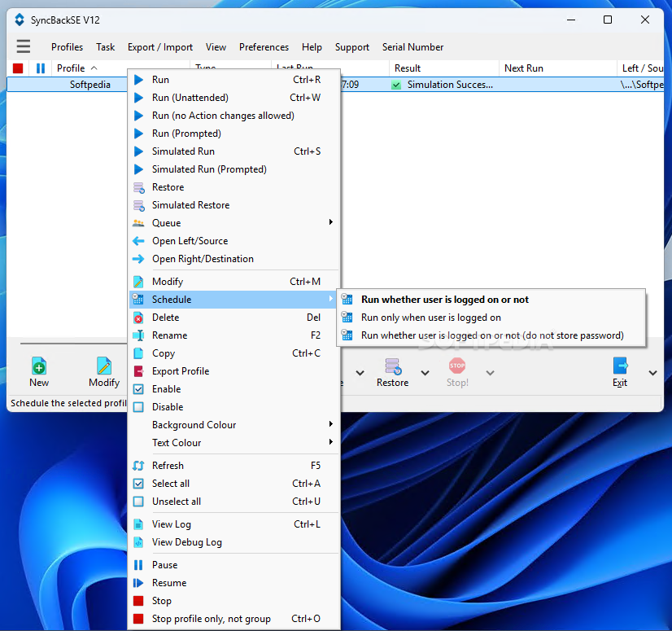
Task: Choose Simulated Restore entry
Action: coord(234,205)
